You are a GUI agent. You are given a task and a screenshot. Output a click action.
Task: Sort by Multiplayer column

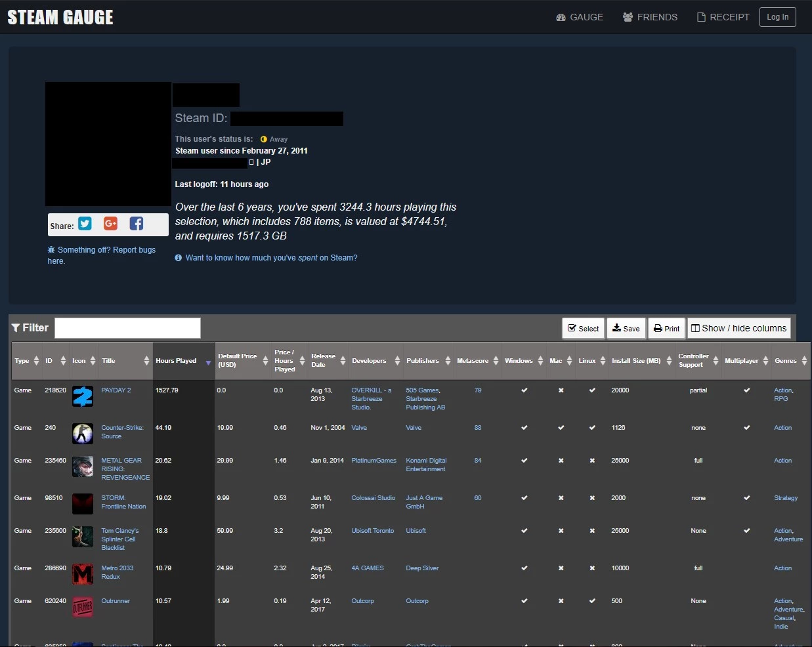point(746,361)
